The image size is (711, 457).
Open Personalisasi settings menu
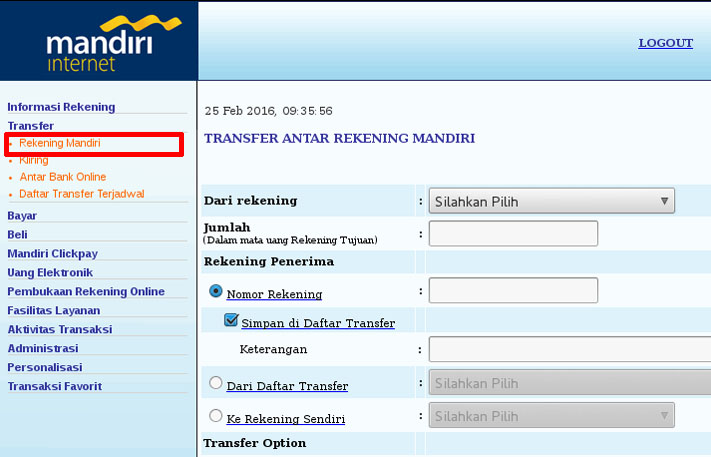point(44,367)
